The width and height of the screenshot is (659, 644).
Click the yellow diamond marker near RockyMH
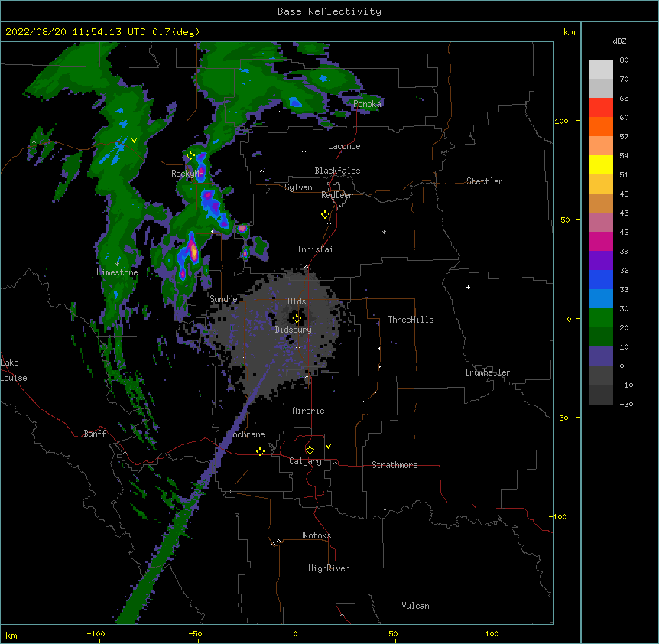click(190, 156)
